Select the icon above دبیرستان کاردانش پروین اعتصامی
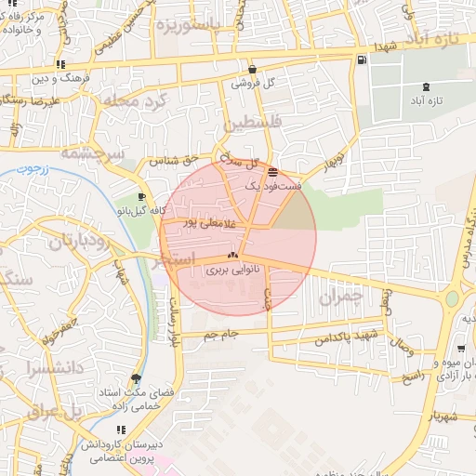Viewport: 476px width, 476px height. (x=122, y=430)
